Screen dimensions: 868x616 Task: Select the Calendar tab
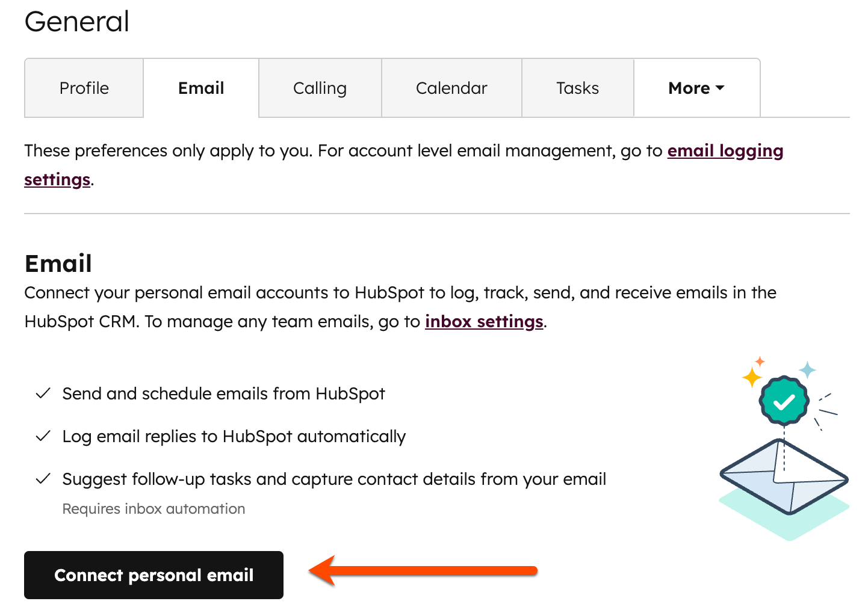point(451,88)
